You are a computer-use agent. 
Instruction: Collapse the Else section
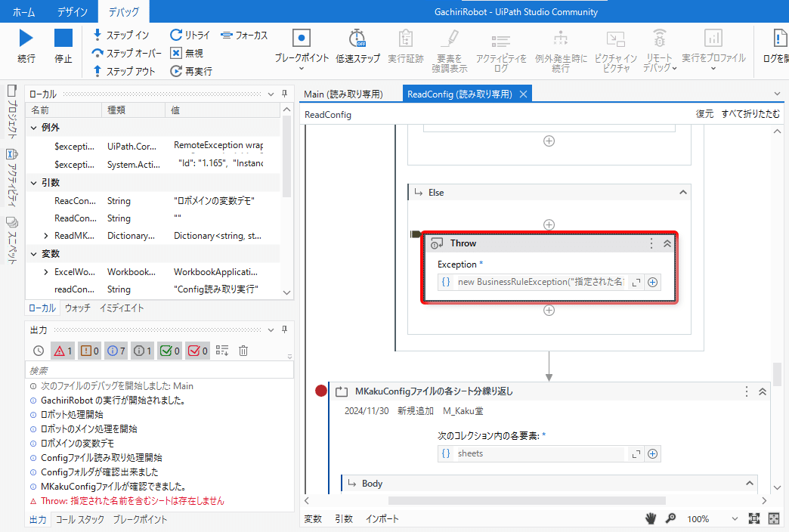pyautogui.click(x=683, y=192)
